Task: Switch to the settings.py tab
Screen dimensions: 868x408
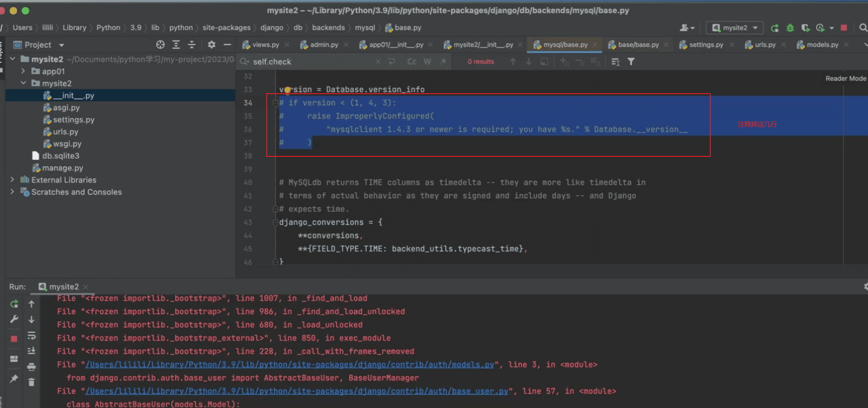Action: [x=706, y=44]
